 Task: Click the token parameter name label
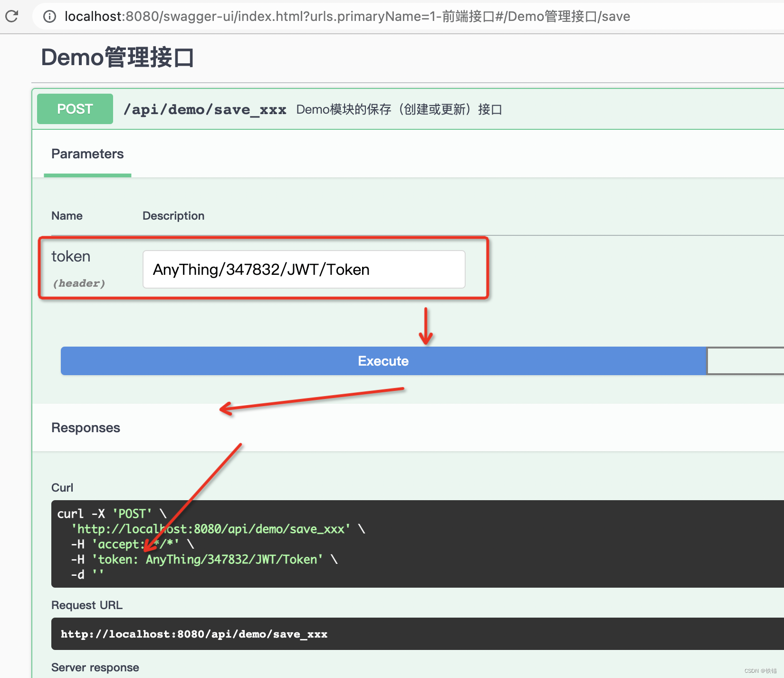click(x=71, y=256)
